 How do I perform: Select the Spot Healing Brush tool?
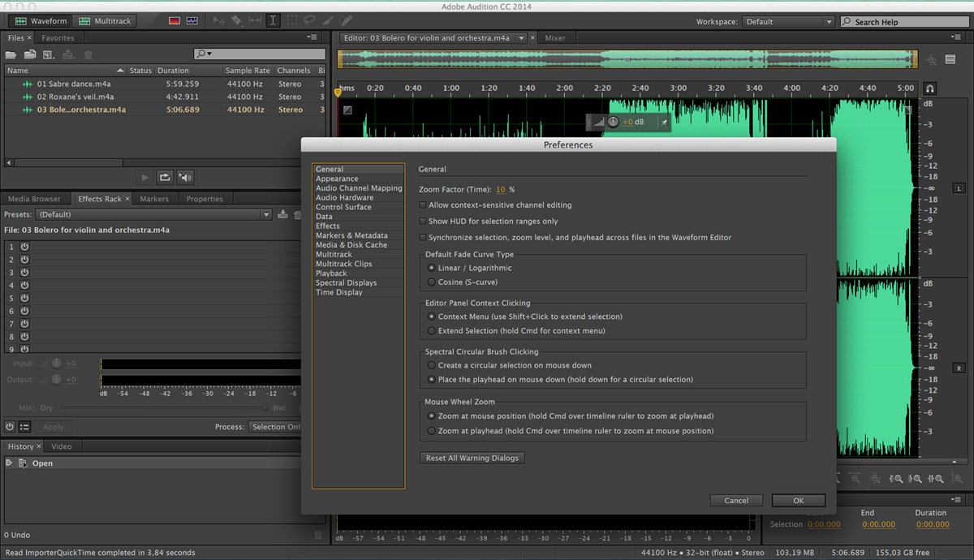pos(347,21)
